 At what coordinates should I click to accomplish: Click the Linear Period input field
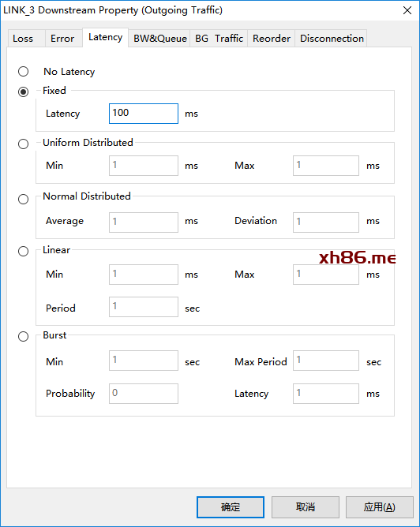[x=144, y=307]
